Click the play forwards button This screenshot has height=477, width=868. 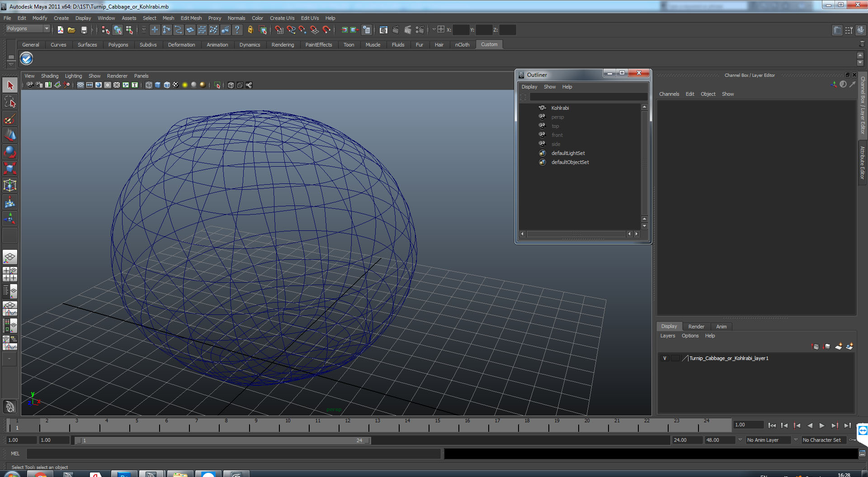[822, 426]
